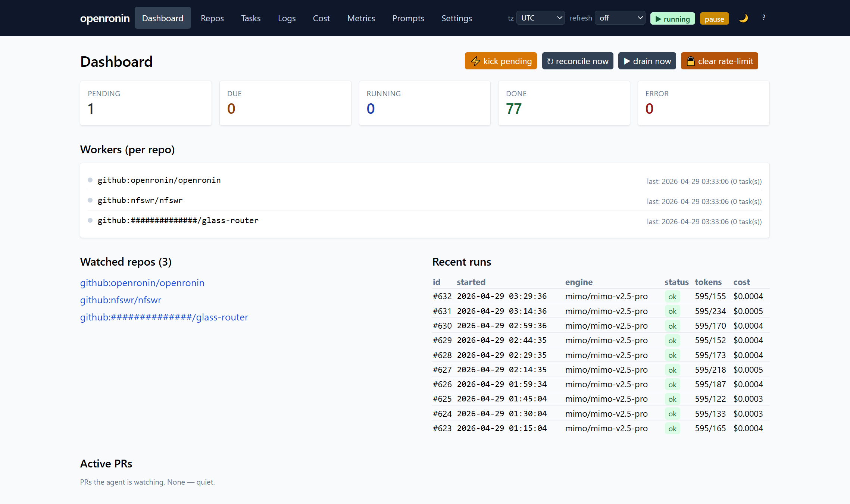Navigate to the Cost tab
Screen dimensions: 850x504
coord(321,18)
